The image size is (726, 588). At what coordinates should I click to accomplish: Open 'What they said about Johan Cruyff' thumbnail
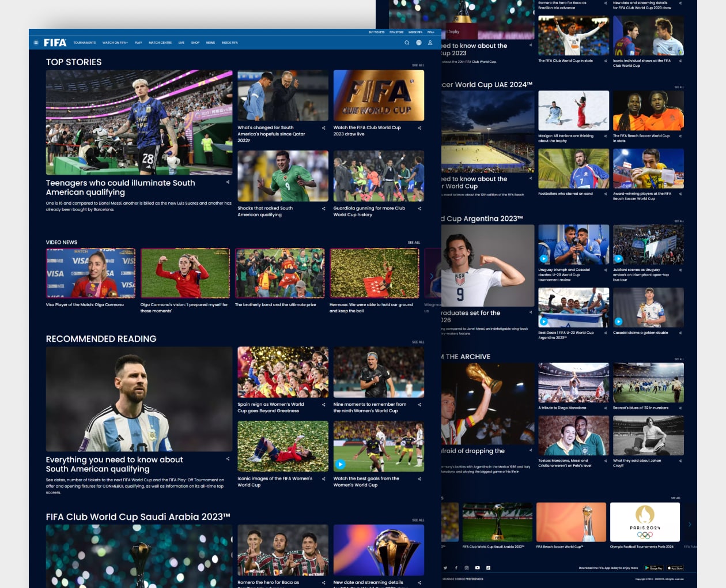click(x=649, y=436)
